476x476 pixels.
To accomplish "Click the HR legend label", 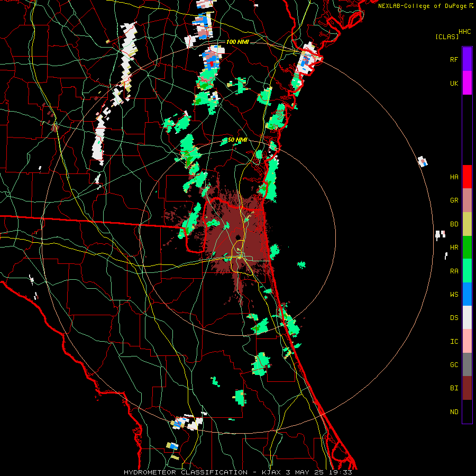I will 454,248.
